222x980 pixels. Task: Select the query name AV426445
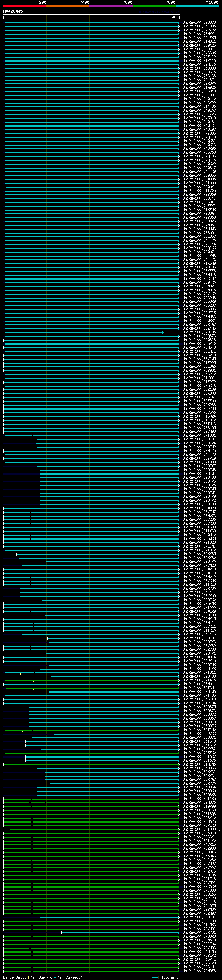pos(13,11)
